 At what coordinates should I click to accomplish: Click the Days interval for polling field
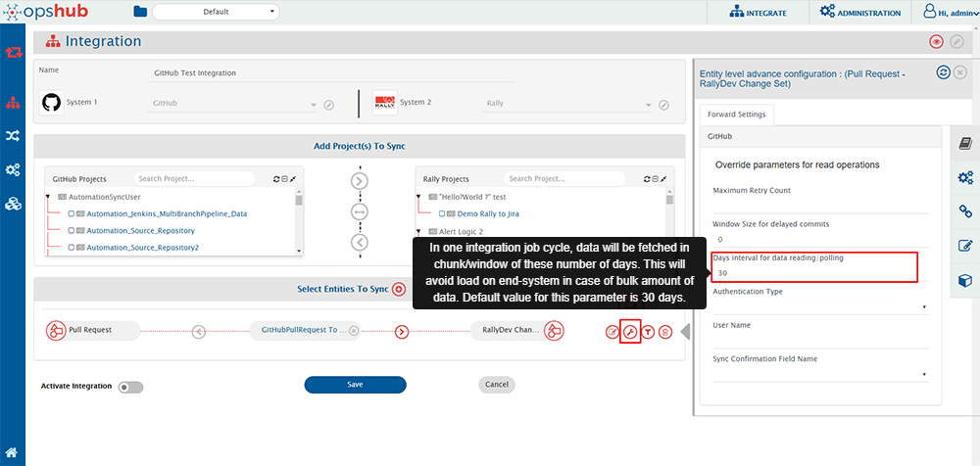pyautogui.click(x=813, y=273)
